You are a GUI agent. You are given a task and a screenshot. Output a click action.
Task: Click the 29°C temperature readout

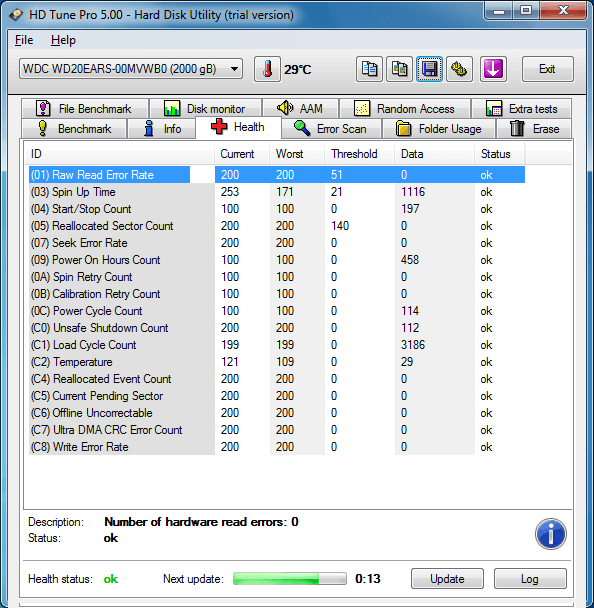click(x=297, y=70)
